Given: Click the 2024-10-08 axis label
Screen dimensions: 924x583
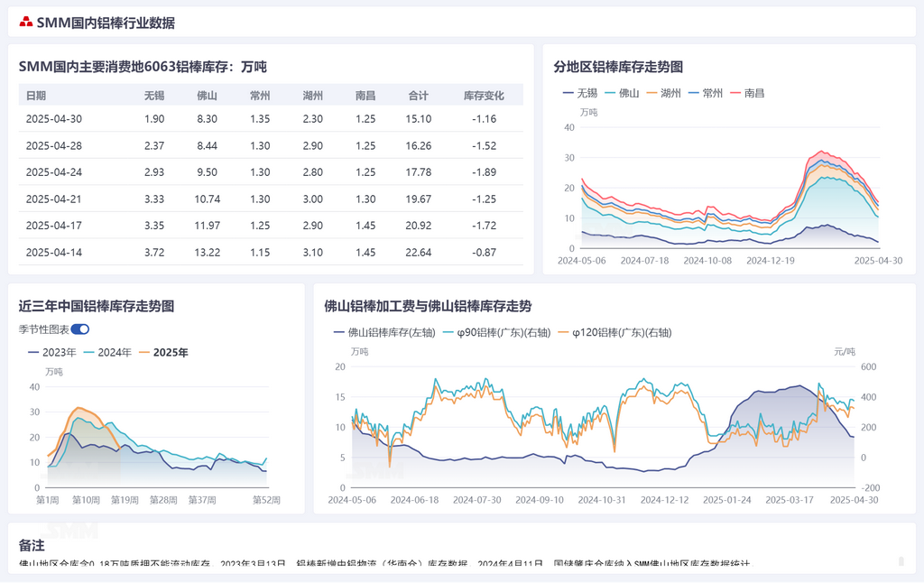Looking at the screenshot, I should tap(707, 261).
